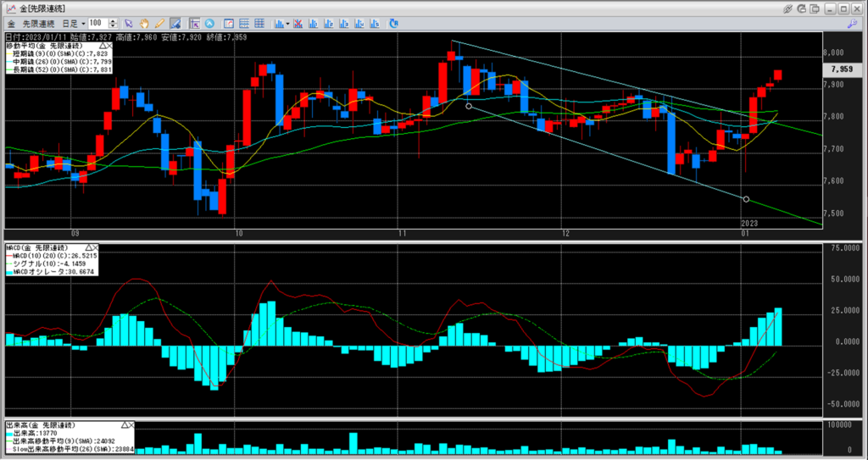The width and height of the screenshot is (868, 460).
Task: Click the 金 symbol button
Action: tap(11, 23)
